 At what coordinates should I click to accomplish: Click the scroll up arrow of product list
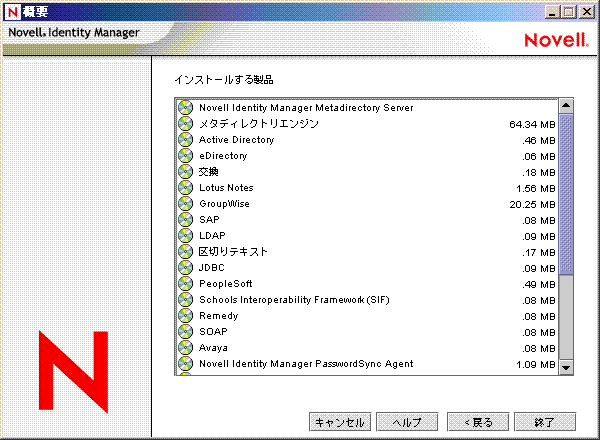(566, 106)
